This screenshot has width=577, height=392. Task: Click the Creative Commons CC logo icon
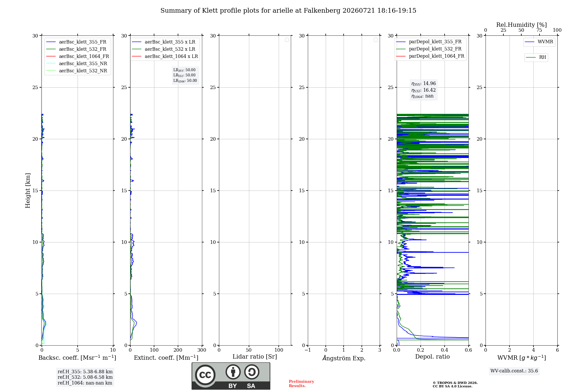coord(205,375)
